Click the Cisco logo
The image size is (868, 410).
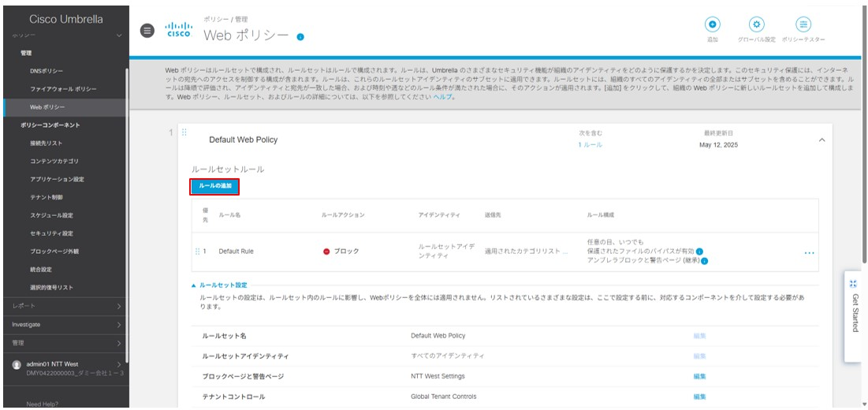pos(180,30)
